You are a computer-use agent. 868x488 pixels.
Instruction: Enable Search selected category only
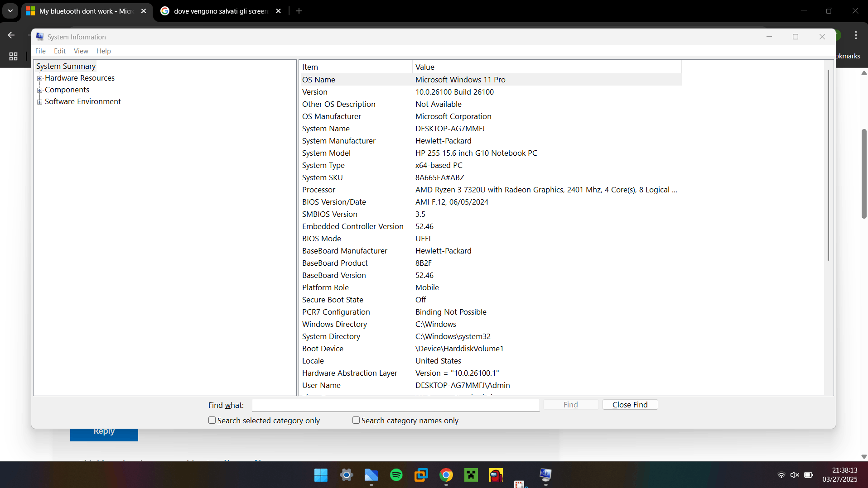[212, 421]
